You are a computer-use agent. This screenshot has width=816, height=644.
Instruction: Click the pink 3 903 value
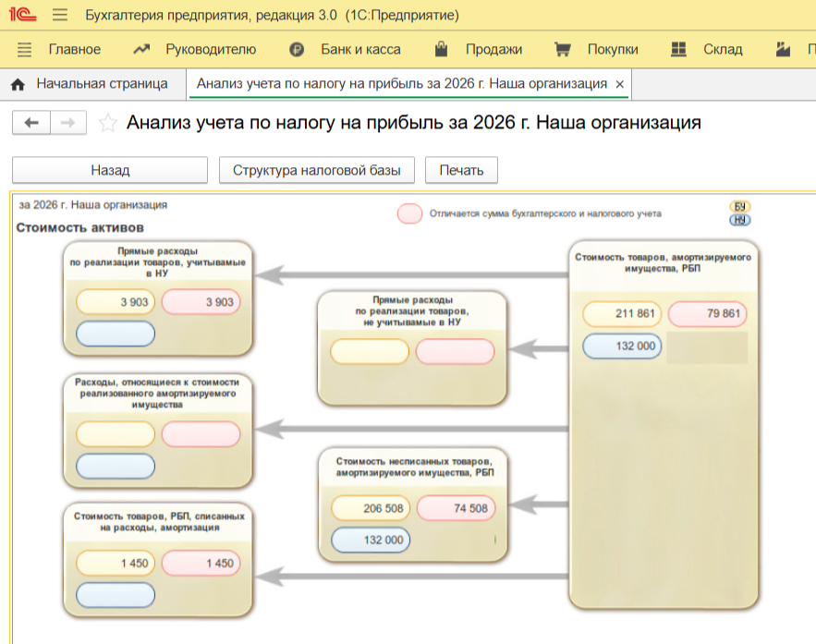coord(201,302)
